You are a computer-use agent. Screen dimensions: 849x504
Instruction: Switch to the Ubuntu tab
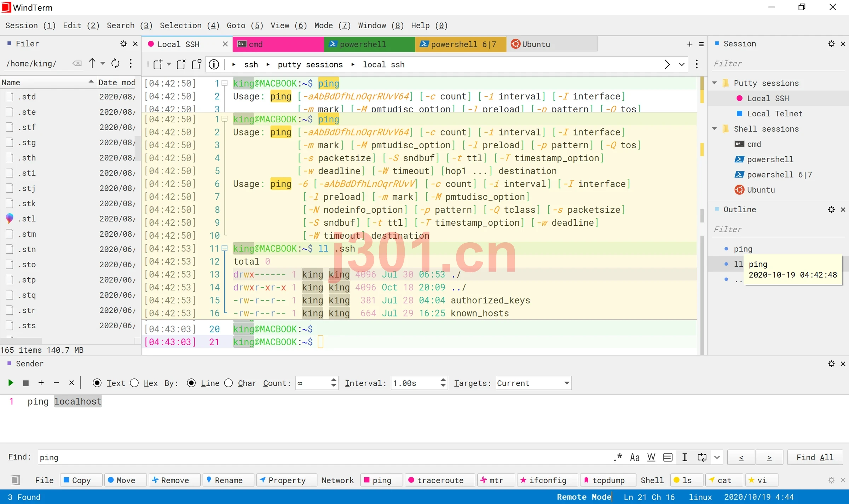coord(552,44)
